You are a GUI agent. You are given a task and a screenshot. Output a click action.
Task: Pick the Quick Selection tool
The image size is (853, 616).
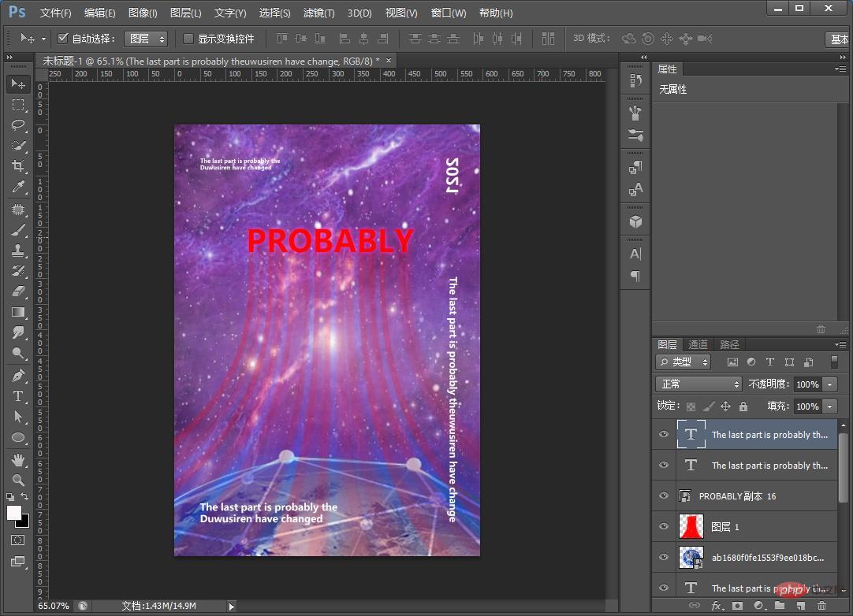click(18, 146)
